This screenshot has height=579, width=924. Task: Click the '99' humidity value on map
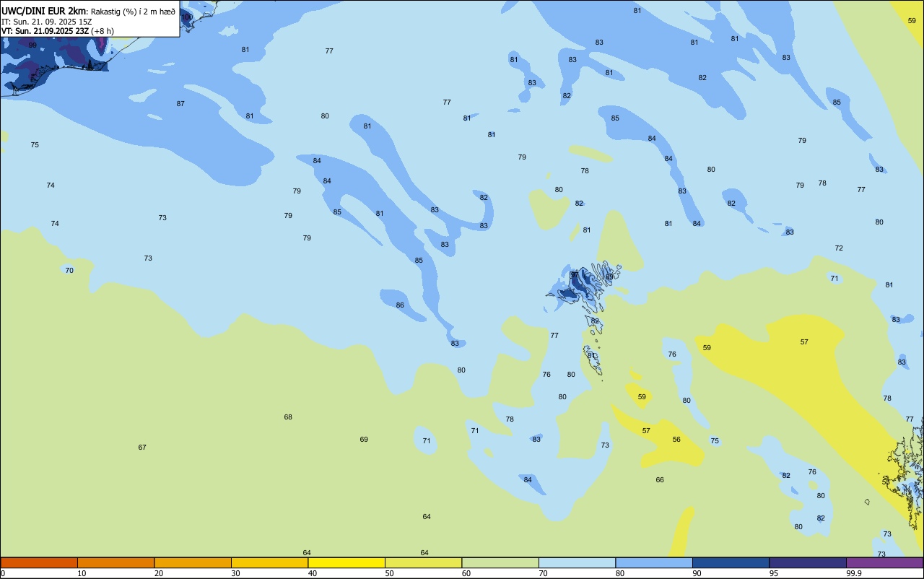tap(32, 45)
